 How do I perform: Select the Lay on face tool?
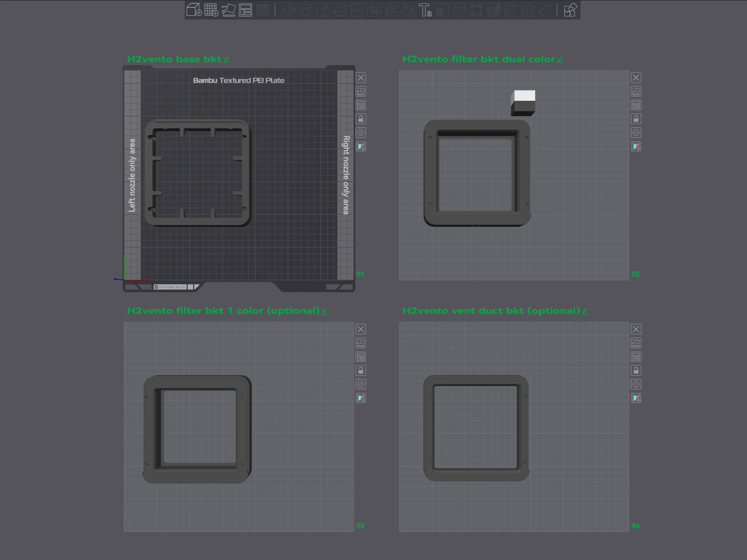(340, 10)
